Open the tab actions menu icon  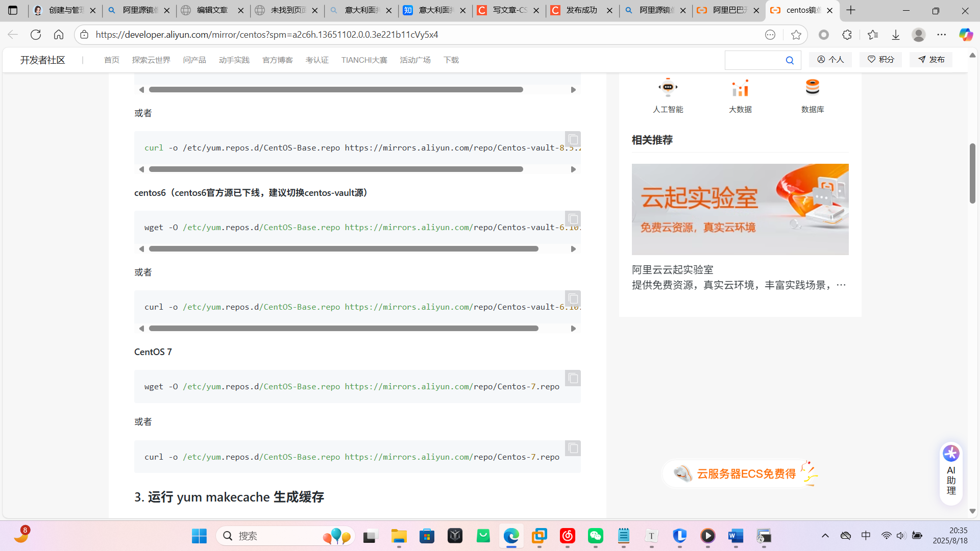click(x=13, y=10)
